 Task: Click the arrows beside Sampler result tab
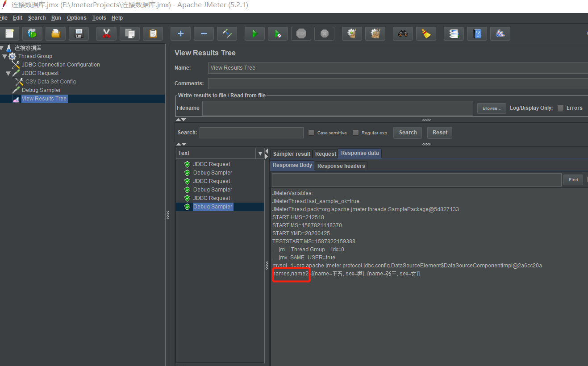coord(267,154)
